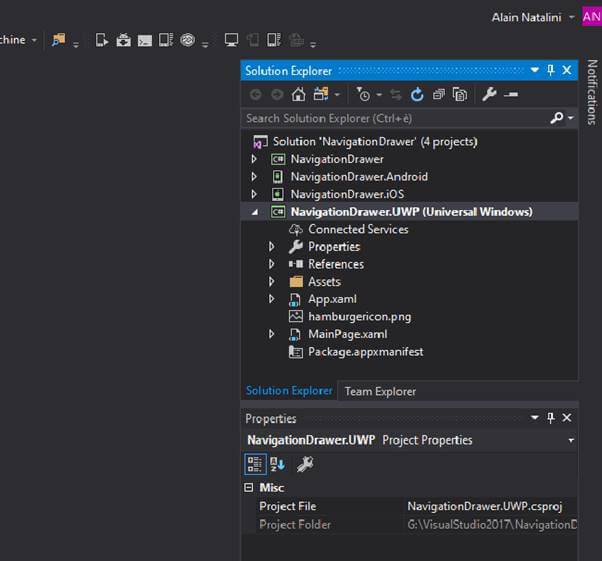Collapse All items in Solution Explorer

tap(438, 94)
